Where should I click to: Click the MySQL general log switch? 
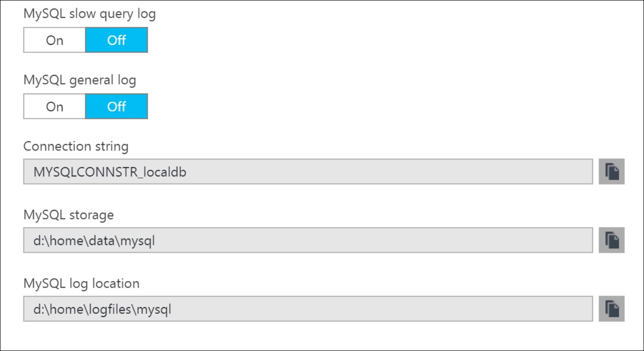[86, 106]
